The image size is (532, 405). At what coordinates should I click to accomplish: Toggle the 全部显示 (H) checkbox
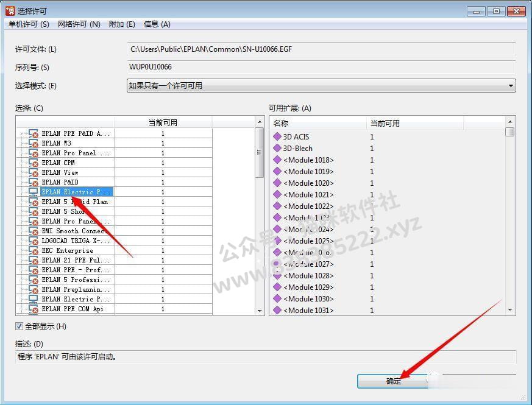coord(19,326)
